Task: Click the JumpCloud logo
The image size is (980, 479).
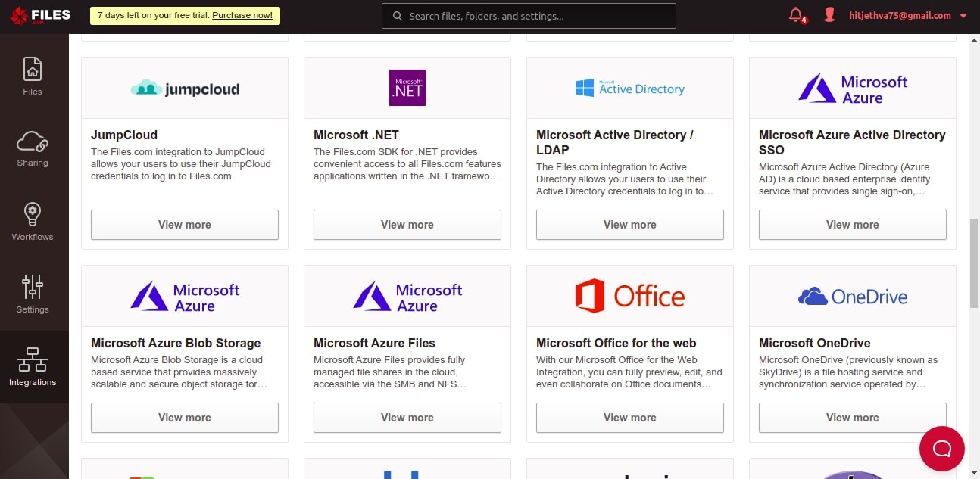Action: (185, 89)
